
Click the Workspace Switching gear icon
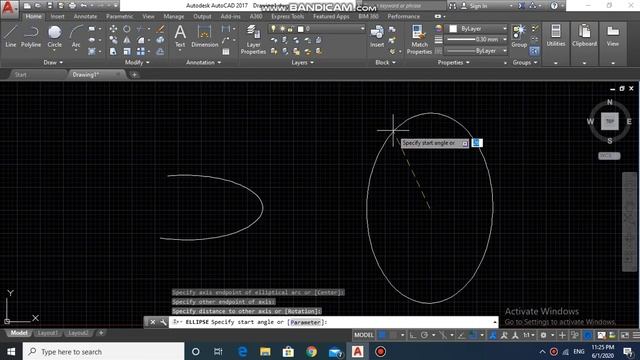(x=544, y=335)
